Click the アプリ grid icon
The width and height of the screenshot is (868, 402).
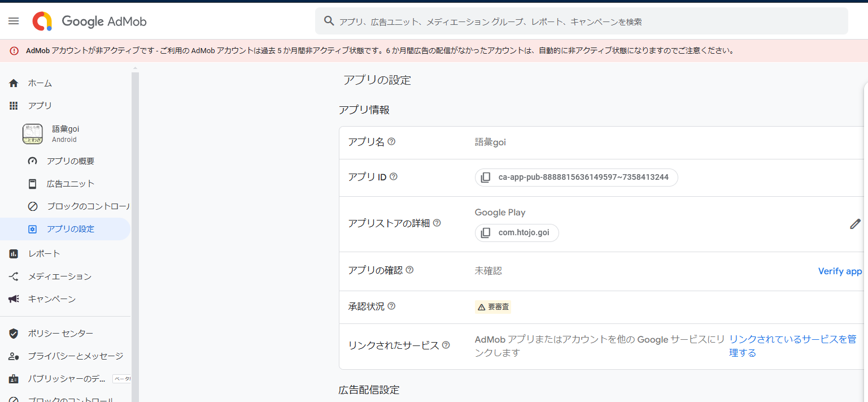pos(14,106)
